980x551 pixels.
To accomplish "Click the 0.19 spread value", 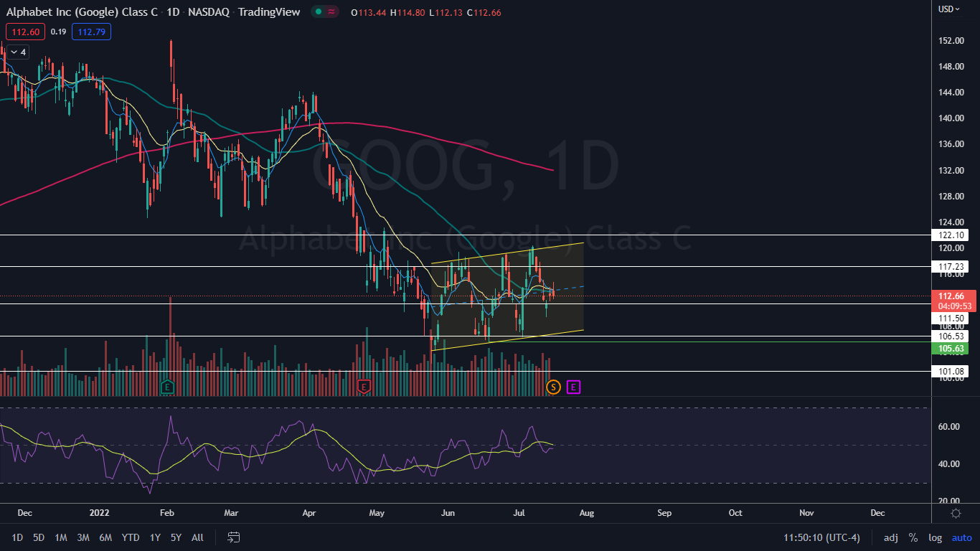I will click(x=59, y=32).
